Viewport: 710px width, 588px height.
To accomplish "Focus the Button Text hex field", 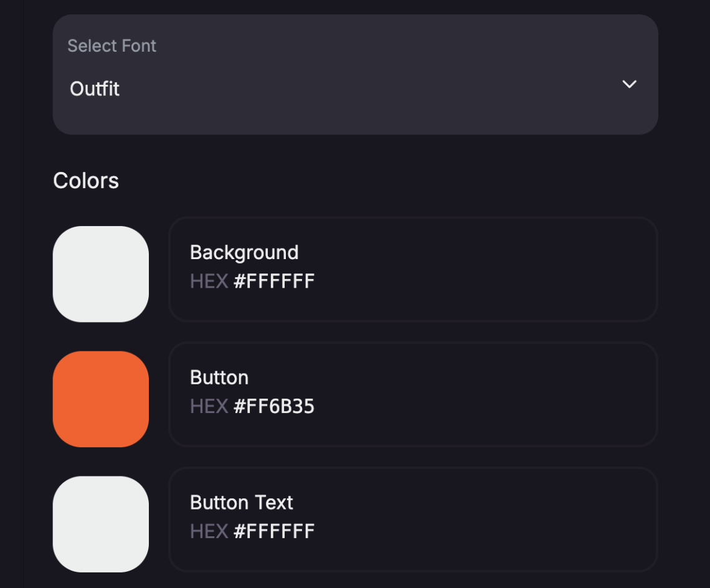I will tap(413, 519).
